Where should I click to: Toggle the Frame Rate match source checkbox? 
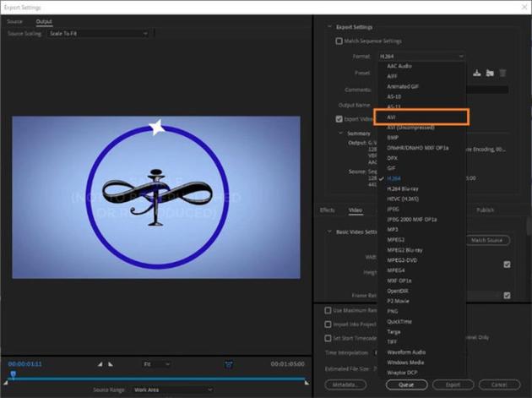click(507, 296)
